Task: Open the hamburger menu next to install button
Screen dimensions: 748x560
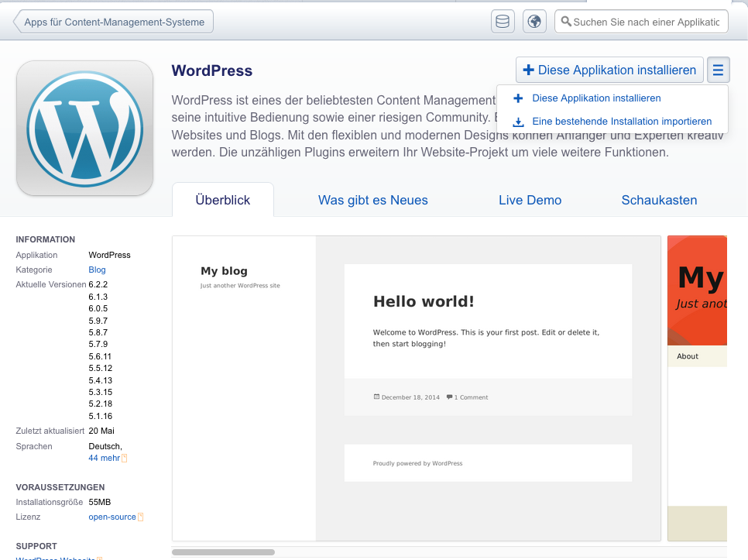Action: pos(719,70)
